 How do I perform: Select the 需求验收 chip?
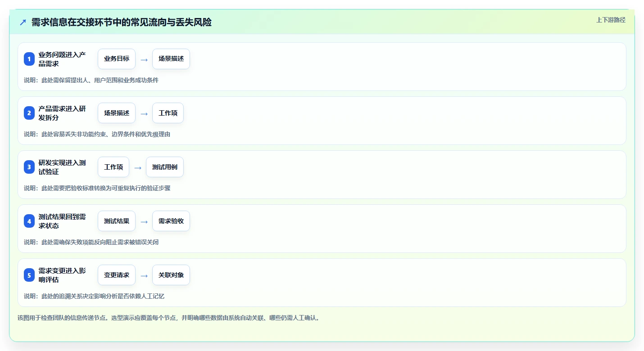pyautogui.click(x=171, y=221)
